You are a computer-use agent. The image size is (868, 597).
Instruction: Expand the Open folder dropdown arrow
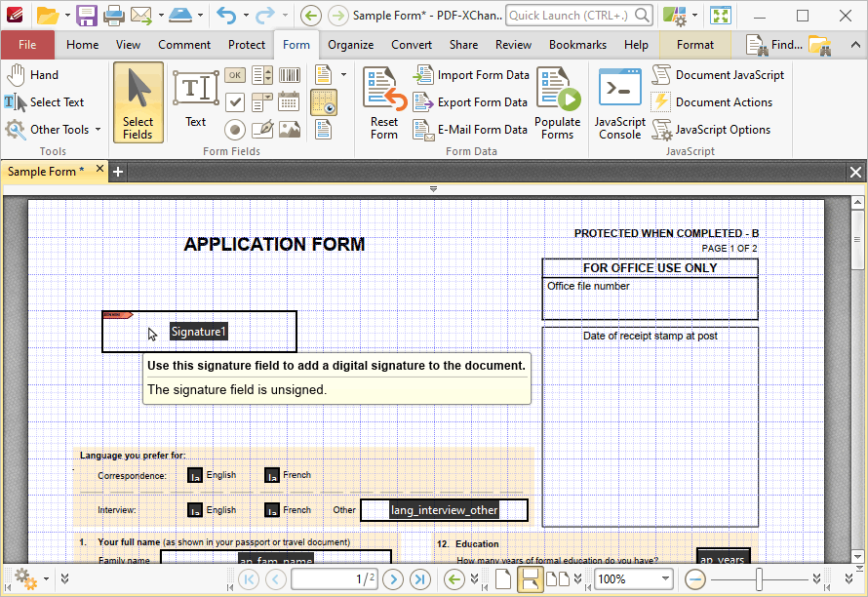[x=67, y=16]
